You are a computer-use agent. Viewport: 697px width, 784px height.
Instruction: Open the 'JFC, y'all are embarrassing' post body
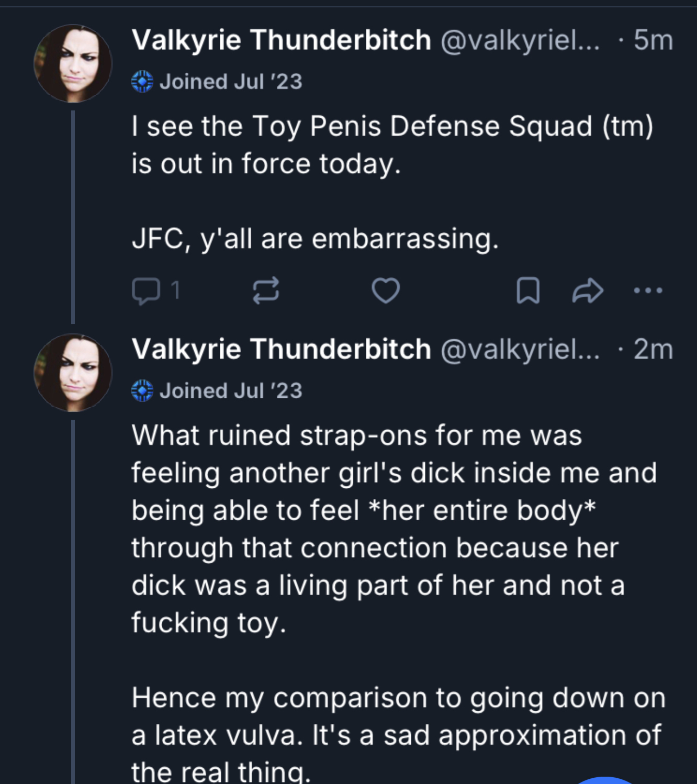click(x=315, y=239)
